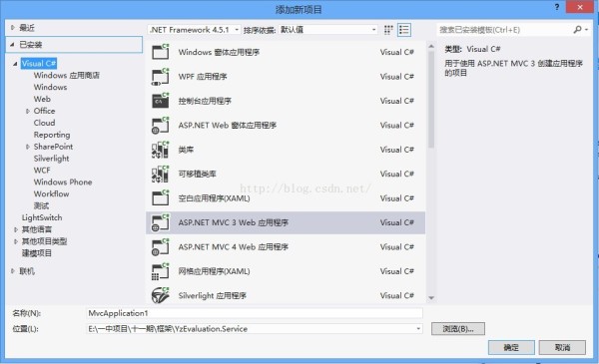The height and width of the screenshot is (364, 599).
Task: Open the .NET Framework version dropdown
Action: click(x=194, y=30)
